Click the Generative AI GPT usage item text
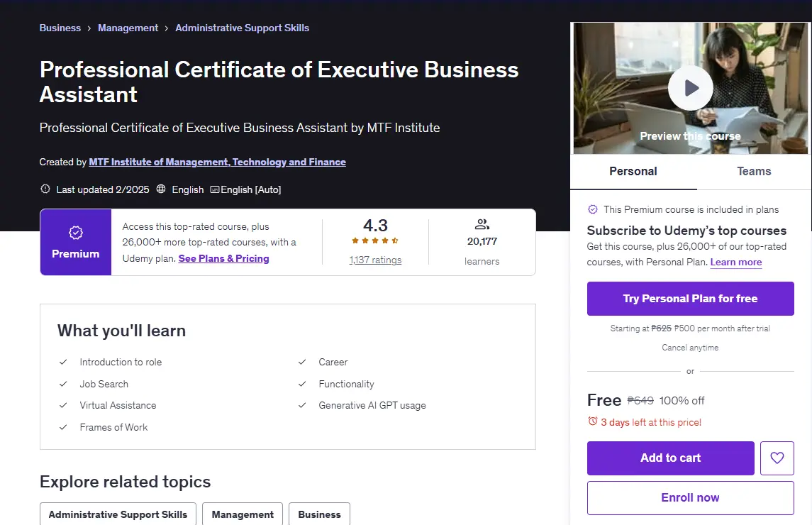Viewport: 812px width, 525px height. tap(372, 405)
